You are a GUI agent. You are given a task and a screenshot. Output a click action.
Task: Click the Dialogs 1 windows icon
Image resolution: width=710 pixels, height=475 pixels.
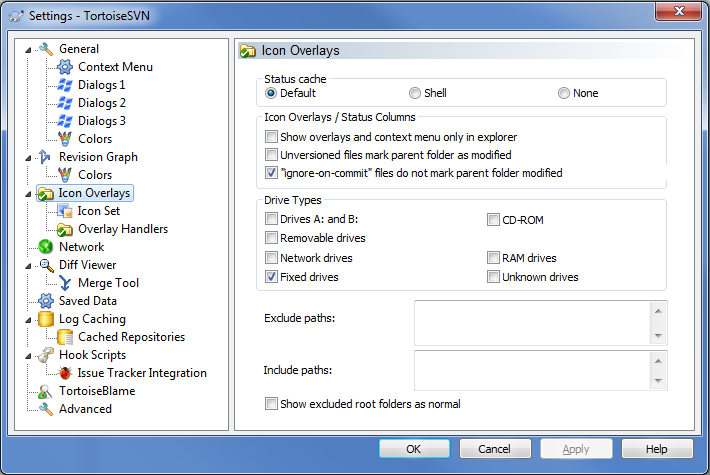click(x=65, y=85)
